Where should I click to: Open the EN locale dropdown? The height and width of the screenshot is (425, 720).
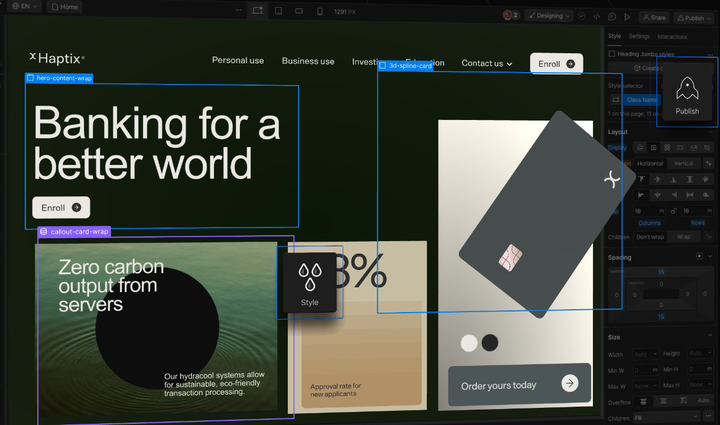[24, 6]
